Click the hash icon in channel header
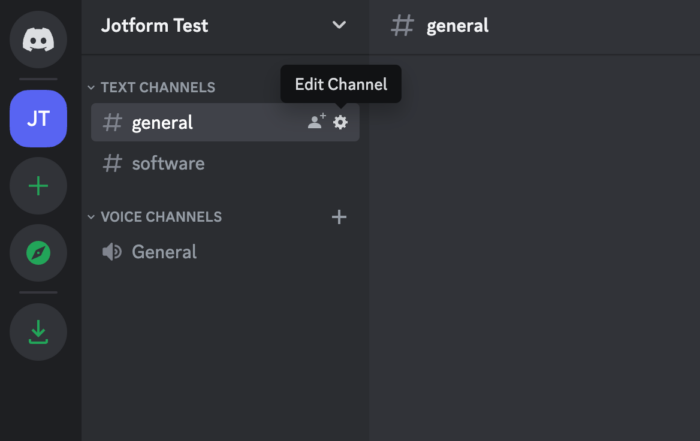 tap(402, 26)
